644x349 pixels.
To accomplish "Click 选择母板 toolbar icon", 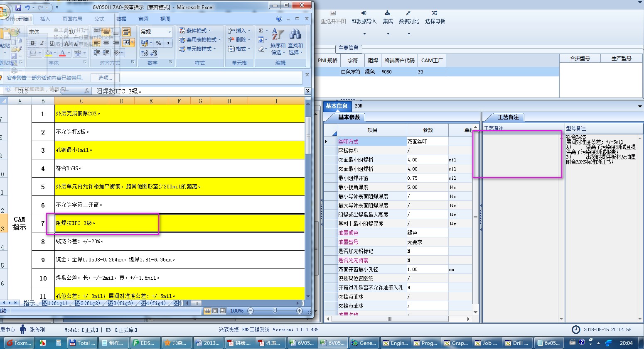I will tap(435, 18).
